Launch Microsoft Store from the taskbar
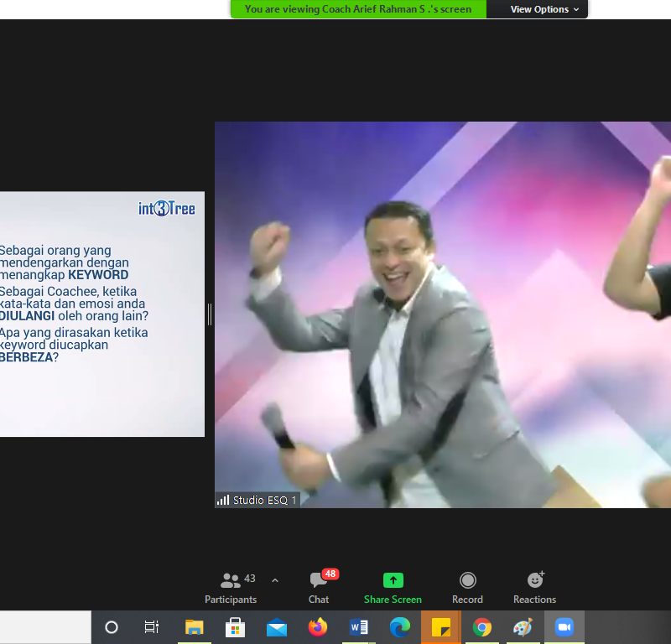The image size is (671, 644). tap(235, 627)
